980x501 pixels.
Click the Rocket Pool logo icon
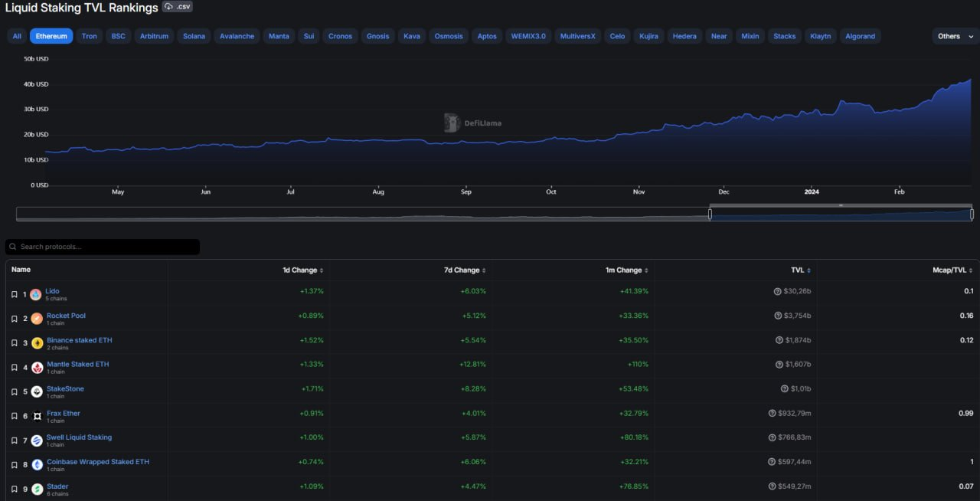(x=37, y=319)
